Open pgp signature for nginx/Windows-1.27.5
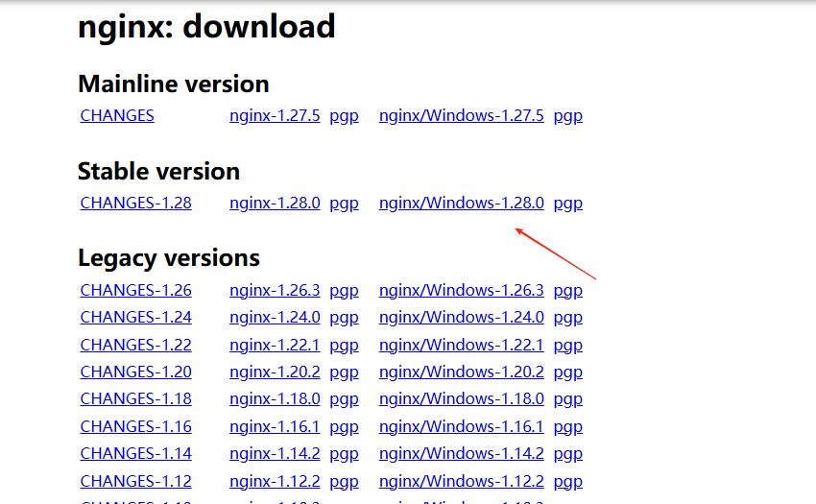 567,116
